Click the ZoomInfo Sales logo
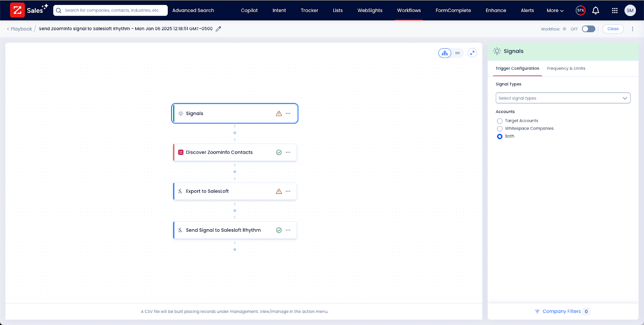Image resolution: width=644 pixels, height=325 pixels. point(29,10)
